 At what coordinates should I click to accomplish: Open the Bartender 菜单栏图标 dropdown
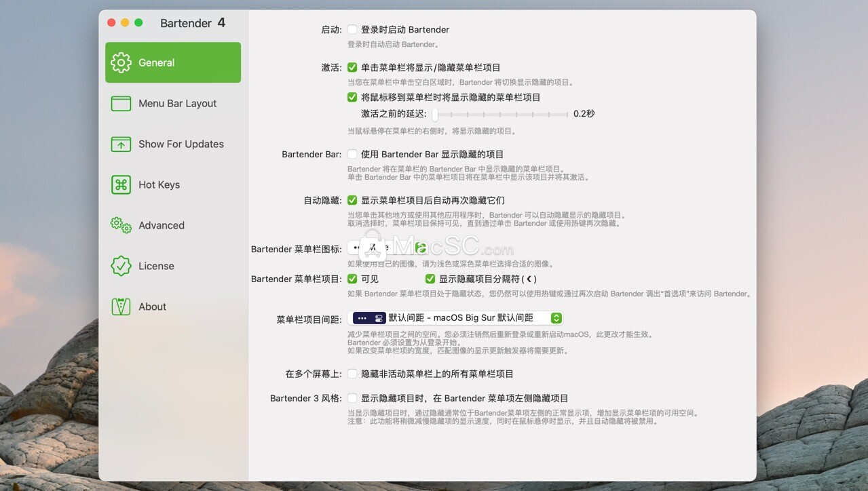pos(388,248)
